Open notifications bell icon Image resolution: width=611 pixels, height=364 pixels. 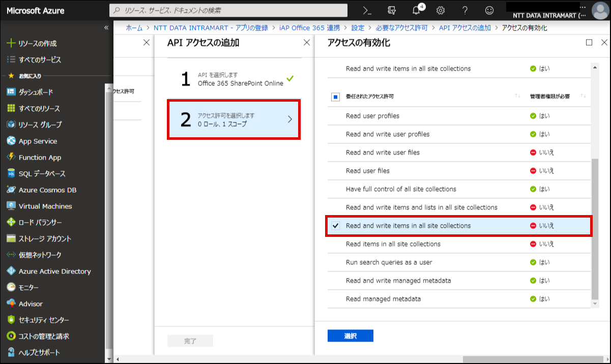pyautogui.click(x=416, y=10)
